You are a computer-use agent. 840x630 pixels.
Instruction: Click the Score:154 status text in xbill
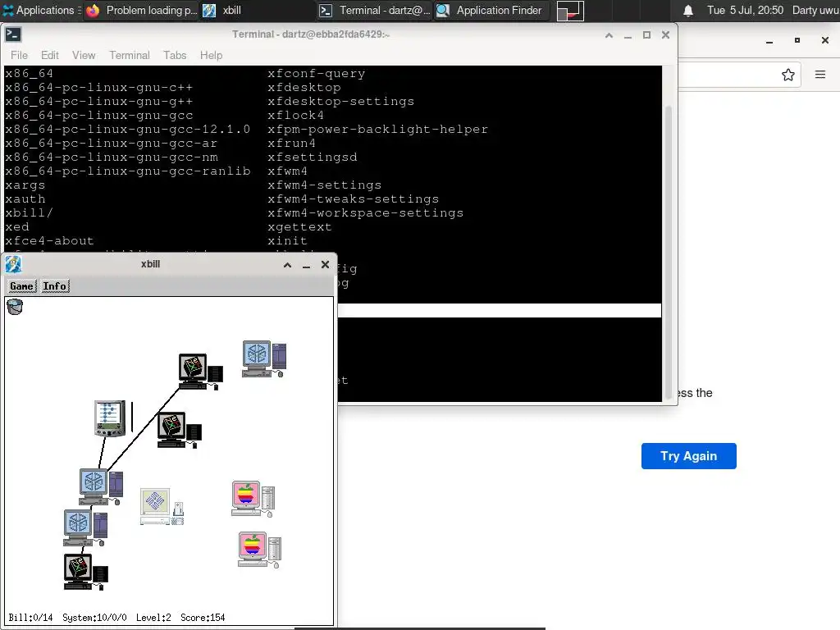click(x=203, y=618)
